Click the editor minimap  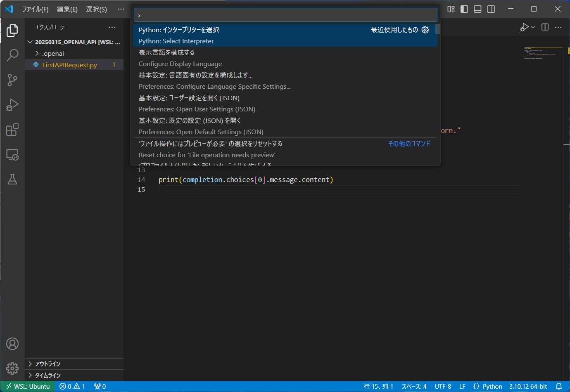click(x=543, y=54)
